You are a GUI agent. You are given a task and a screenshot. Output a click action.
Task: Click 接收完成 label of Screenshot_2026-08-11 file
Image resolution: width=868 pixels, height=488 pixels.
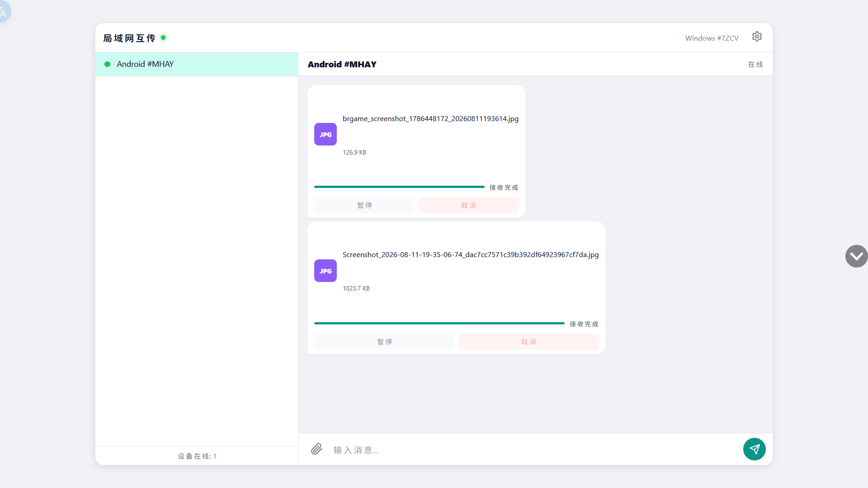coord(584,324)
